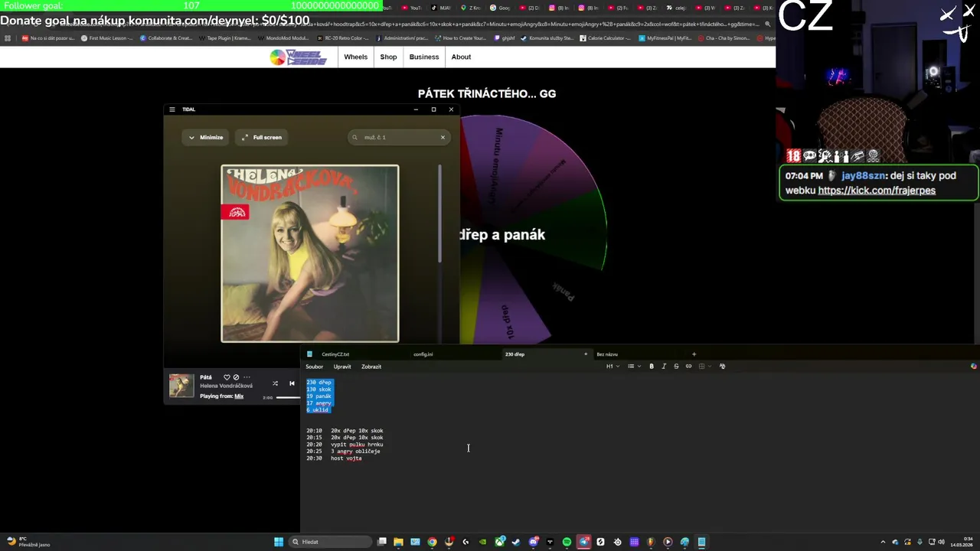Image resolution: width=980 pixels, height=551 pixels.
Task: Toggle italic formatting in Notepad
Action: [664, 367]
